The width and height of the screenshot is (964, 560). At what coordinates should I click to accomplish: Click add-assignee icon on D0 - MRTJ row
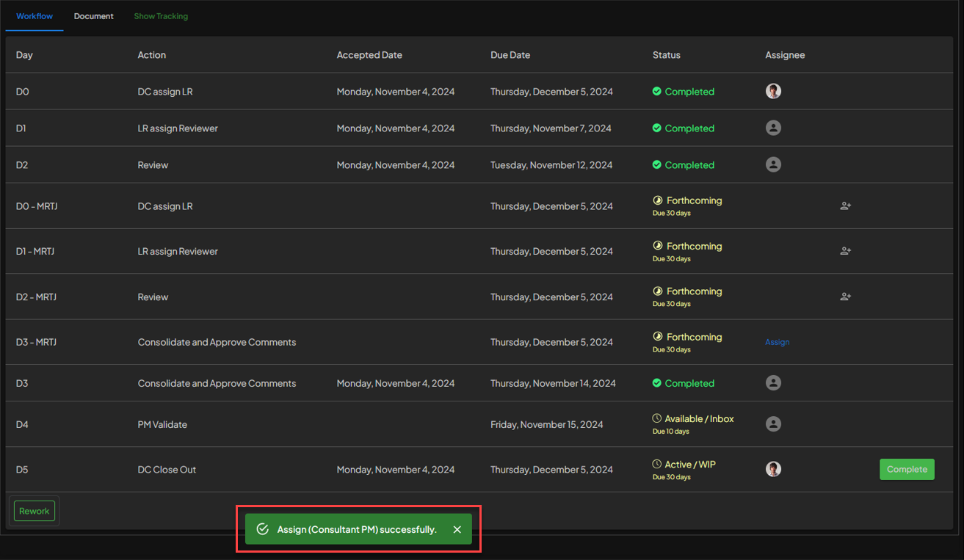[x=845, y=206]
